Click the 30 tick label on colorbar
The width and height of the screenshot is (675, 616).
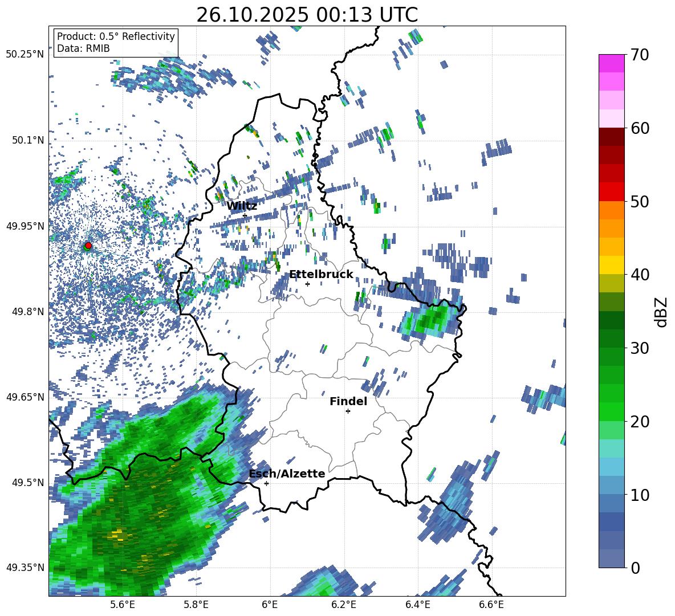point(640,348)
